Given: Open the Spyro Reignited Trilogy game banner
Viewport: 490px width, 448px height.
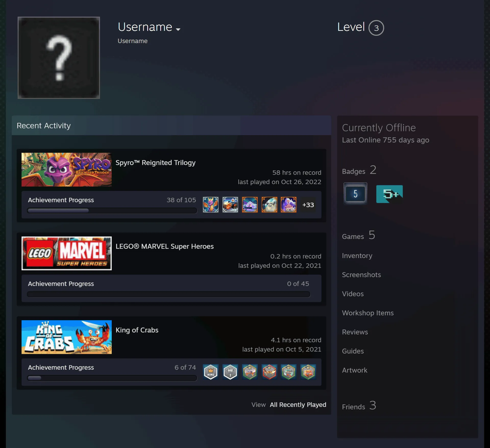Looking at the screenshot, I should (x=67, y=170).
